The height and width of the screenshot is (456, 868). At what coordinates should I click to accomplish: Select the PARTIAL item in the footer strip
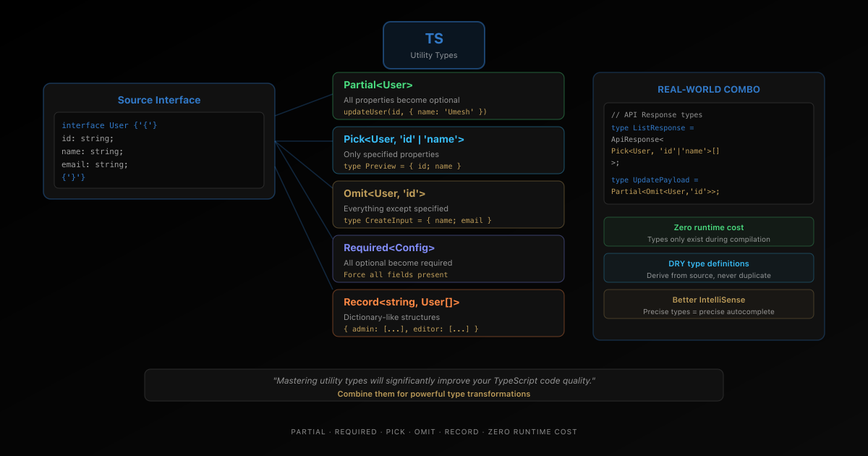coord(308,431)
